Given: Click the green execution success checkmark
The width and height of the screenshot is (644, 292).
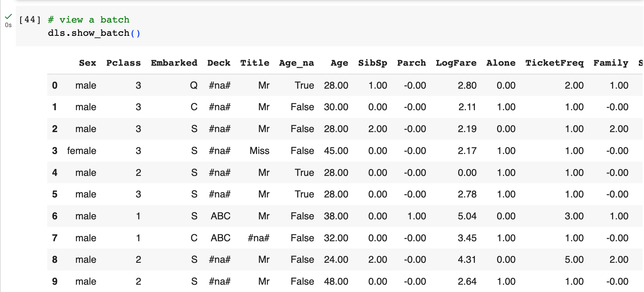Looking at the screenshot, I should (x=8, y=16).
